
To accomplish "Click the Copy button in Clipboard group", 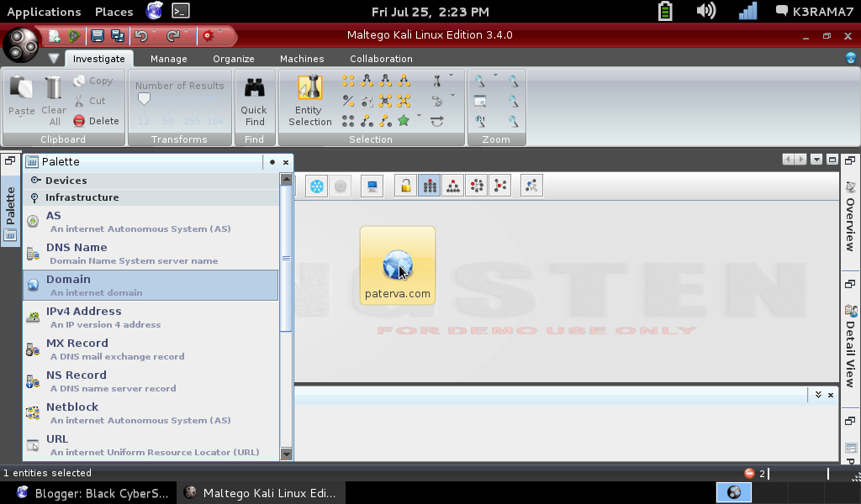I will click(93, 81).
